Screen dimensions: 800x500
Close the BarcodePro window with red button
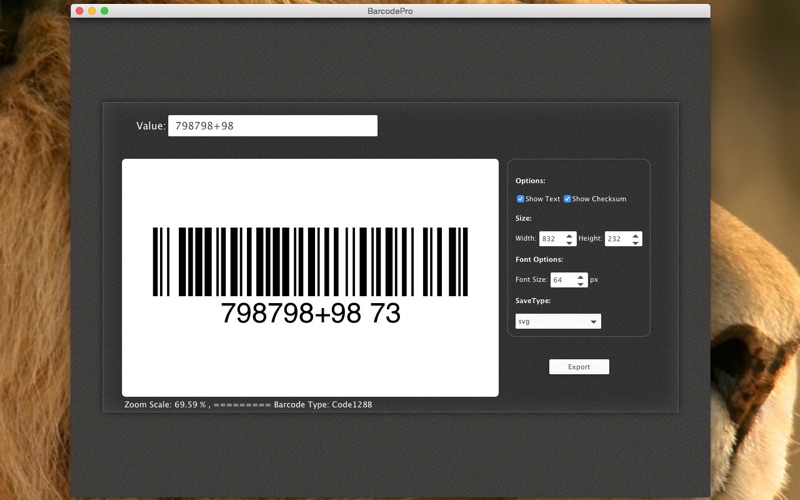click(80, 11)
